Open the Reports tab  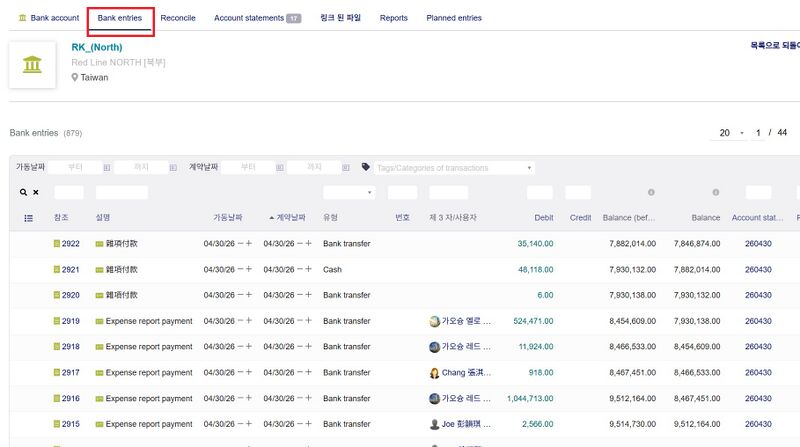[393, 18]
